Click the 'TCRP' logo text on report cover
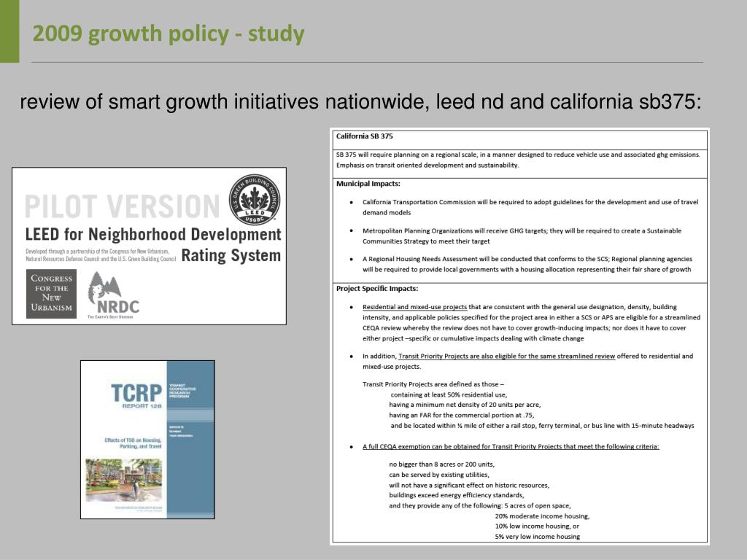Screen dimensions: 747x560 tap(136, 393)
